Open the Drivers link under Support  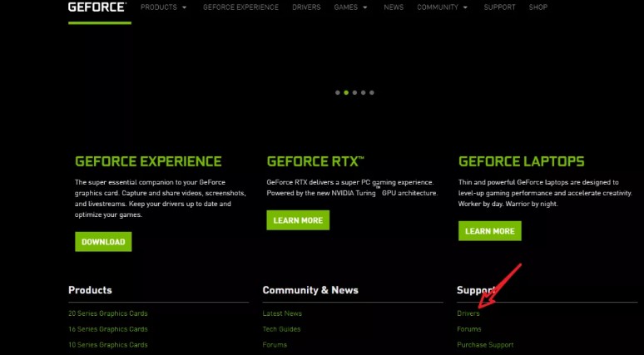coord(468,313)
